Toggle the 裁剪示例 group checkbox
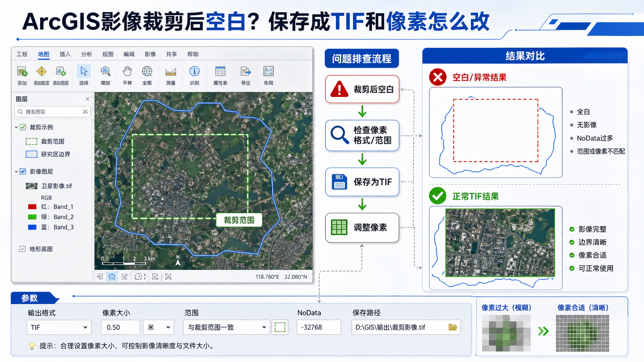Viewport: 644px width, 362px height. coord(23,127)
